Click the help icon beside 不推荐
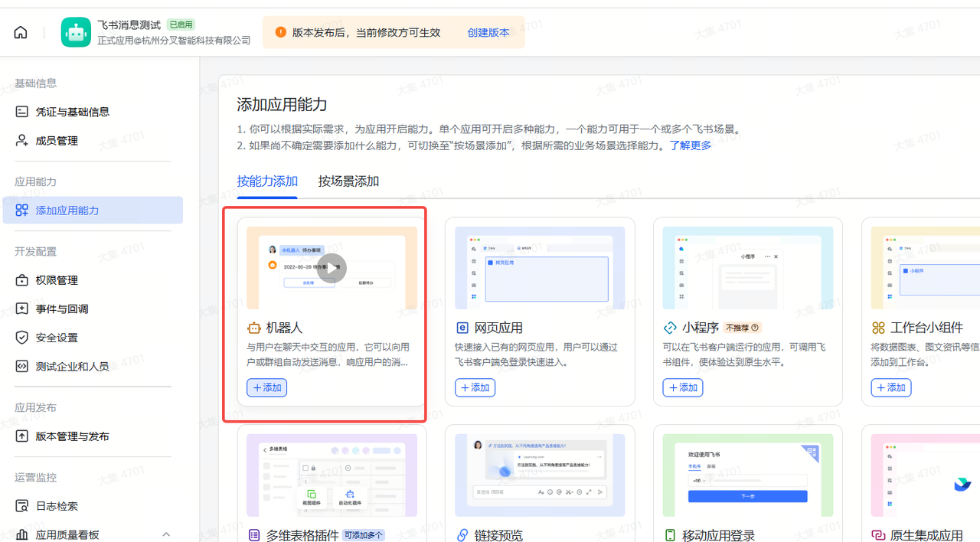Viewport: 980px width, 542px height. click(x=755, y=328)
